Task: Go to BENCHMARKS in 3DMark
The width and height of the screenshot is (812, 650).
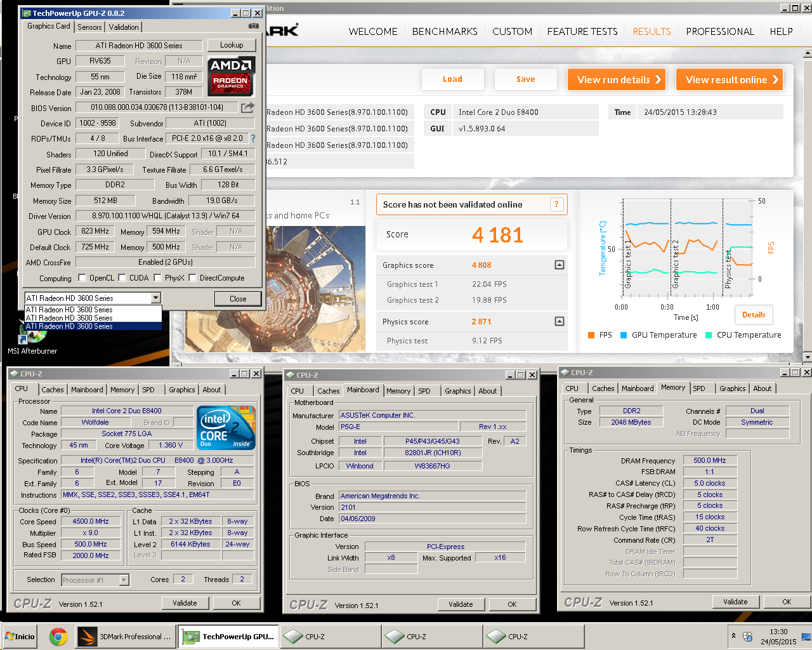Action: tap(445, 31)
